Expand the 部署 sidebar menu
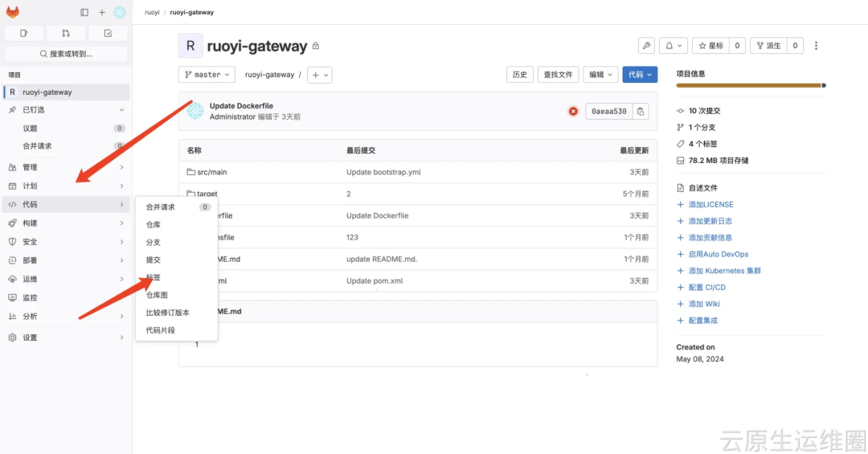This screenshot has width=868, height=454. pos(67,260)
